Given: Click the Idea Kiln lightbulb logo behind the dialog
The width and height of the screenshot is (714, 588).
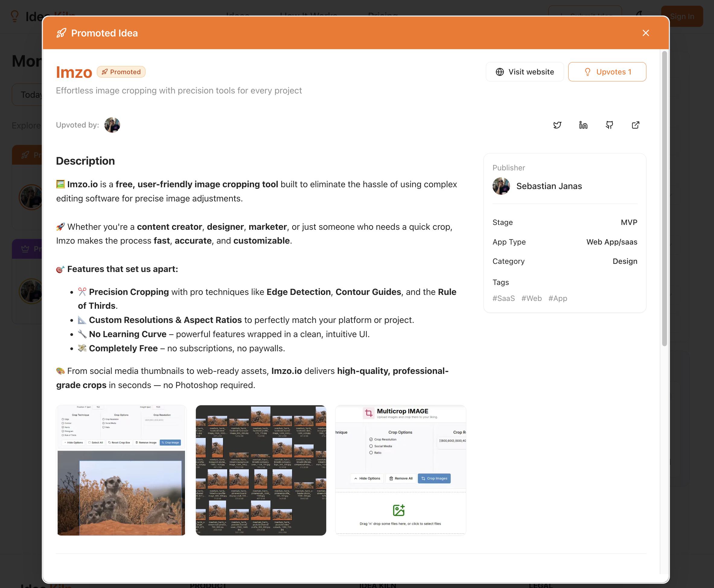Looking at the screenshot, I should (14, 16).
